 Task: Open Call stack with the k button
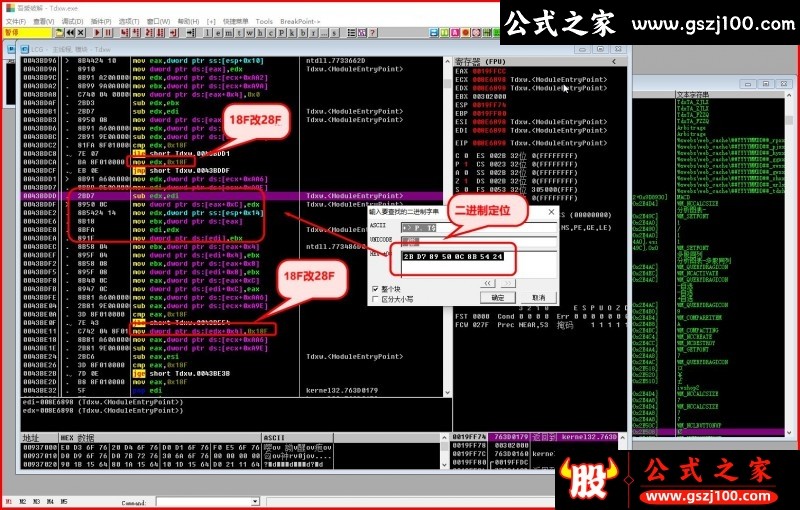(292, 33)
